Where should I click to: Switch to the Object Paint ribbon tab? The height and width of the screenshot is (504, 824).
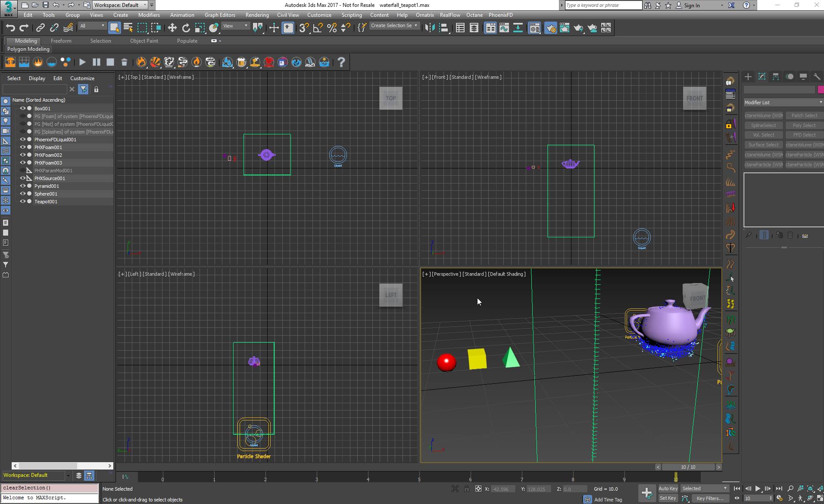coord(144,41)
